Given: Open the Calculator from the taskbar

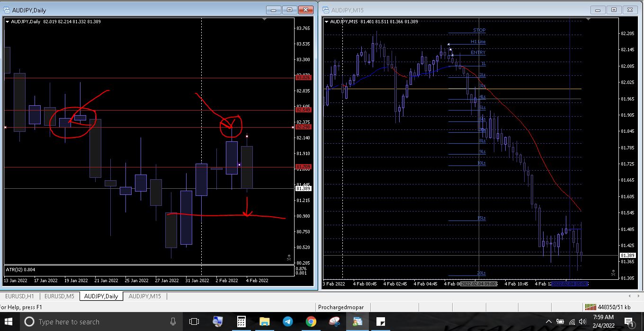Looking at the screenshot, I should [241, 322].
